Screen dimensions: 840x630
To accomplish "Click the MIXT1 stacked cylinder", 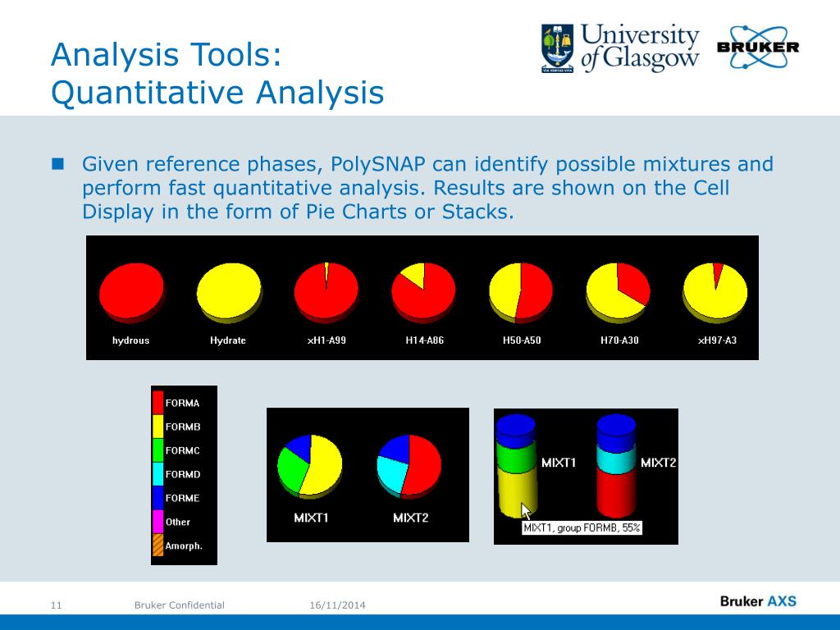I will click(517, 466).
